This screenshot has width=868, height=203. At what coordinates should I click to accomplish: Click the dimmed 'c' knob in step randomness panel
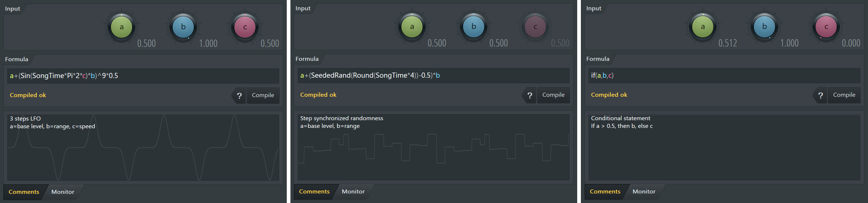point(535,27)
